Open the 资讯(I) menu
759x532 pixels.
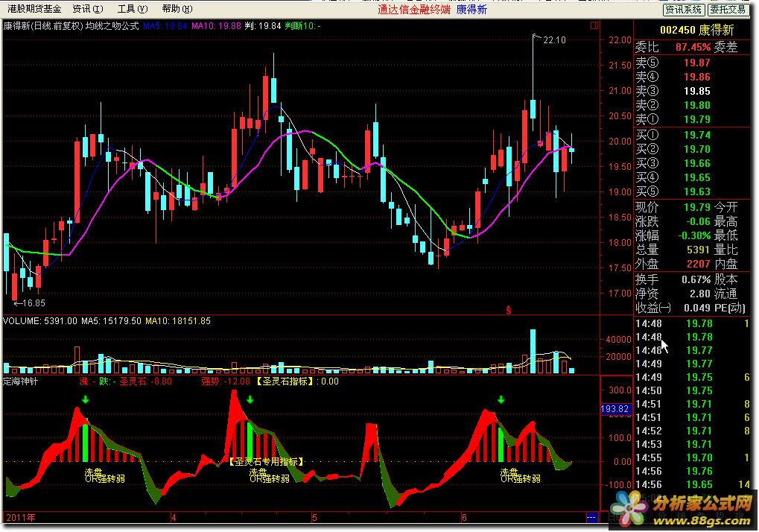88,9
